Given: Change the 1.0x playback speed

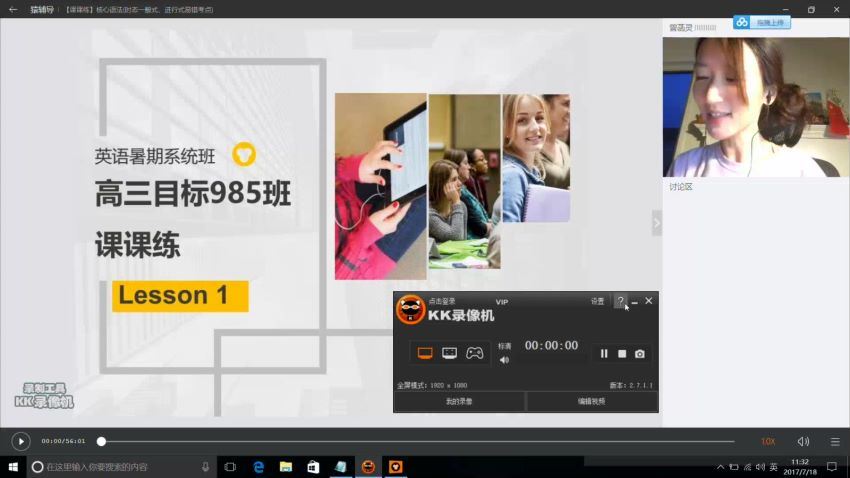Looking at the screenshot, I should pos(768,442).
